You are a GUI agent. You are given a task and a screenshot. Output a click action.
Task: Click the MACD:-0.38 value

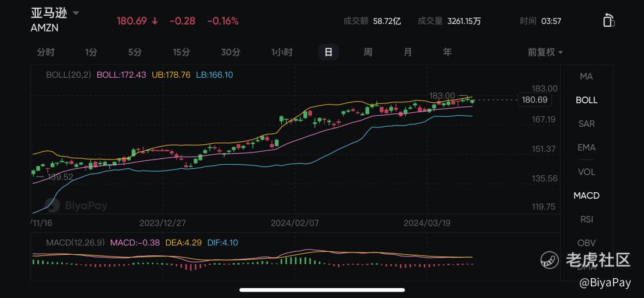coord(135,242)
